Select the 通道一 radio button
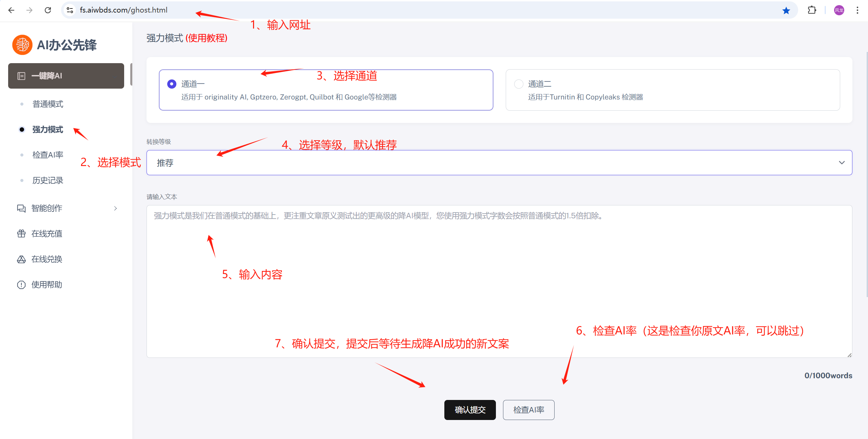The image size is (868, 439). (172, 84)
